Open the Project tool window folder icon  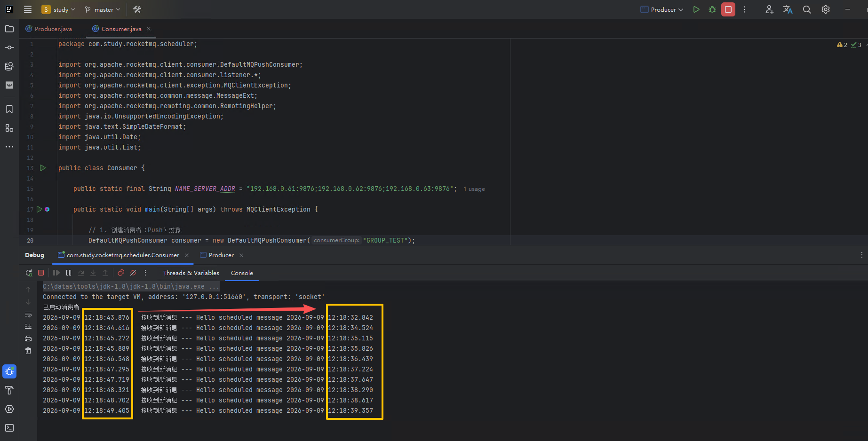pos(9,29)
